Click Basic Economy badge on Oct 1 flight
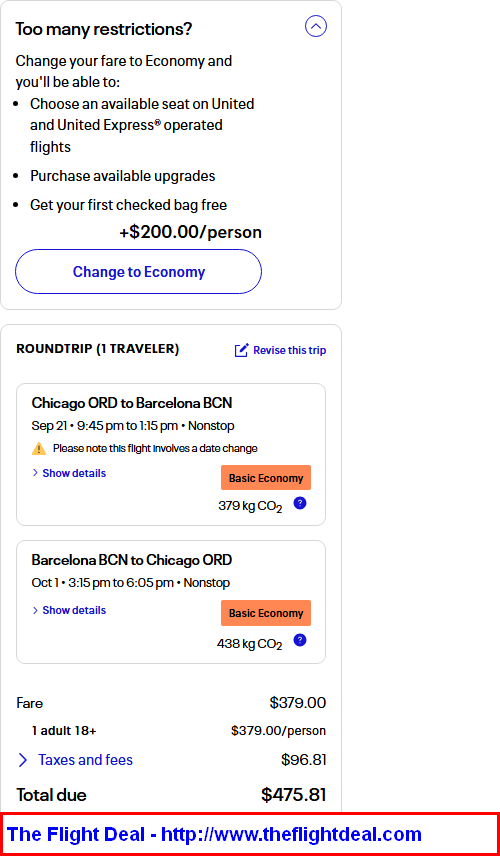Screen dimensions: 500x856 pyautogui.click(x=266, y=613)
